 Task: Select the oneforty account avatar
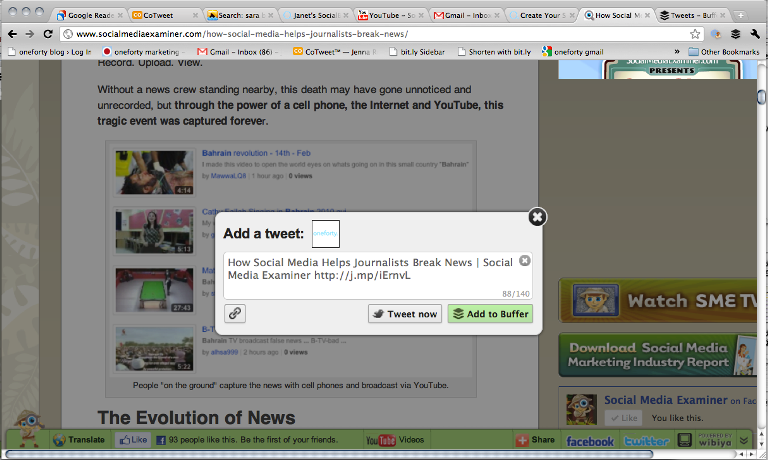click(326, 234)
